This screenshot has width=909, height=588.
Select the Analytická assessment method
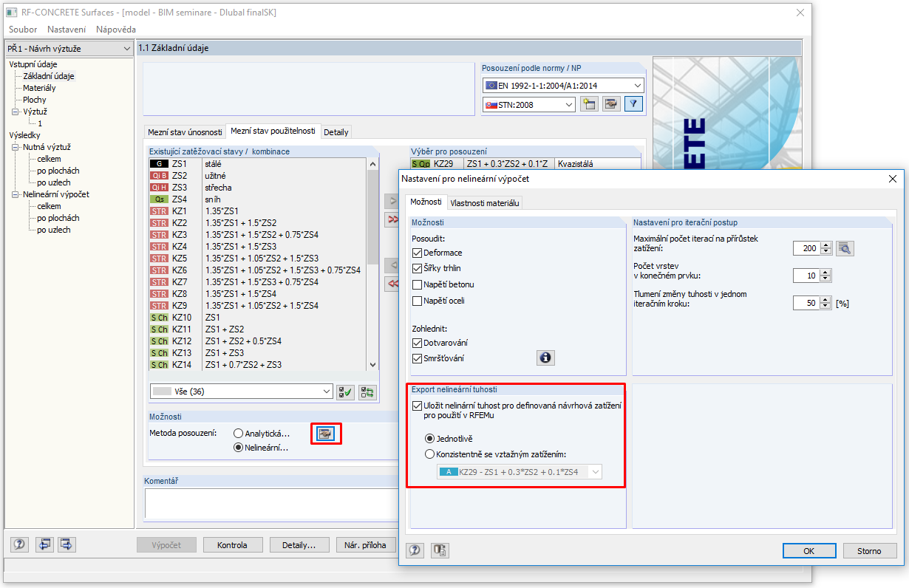pos(238,434)
